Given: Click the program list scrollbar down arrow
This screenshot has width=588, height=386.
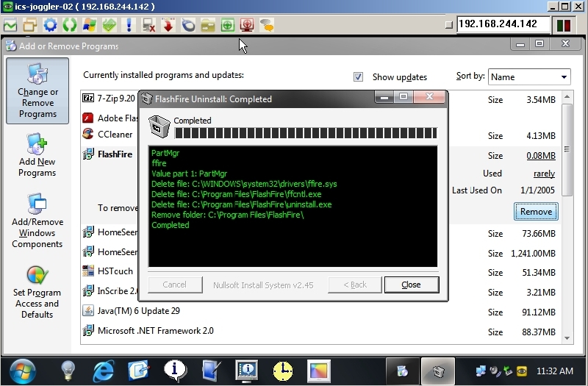Looking at the screenshot, I should [567, 338].
